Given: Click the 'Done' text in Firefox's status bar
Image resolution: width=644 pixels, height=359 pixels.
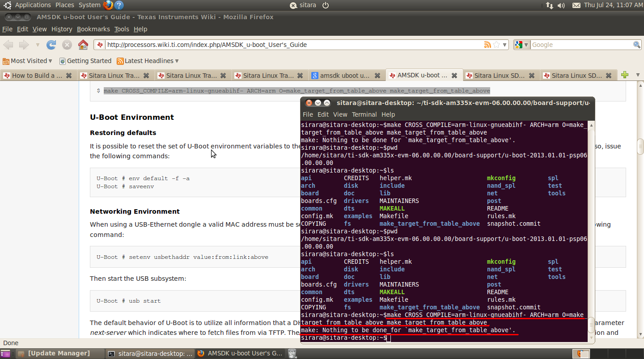Looking at the screenshot, I should point(11,343).
